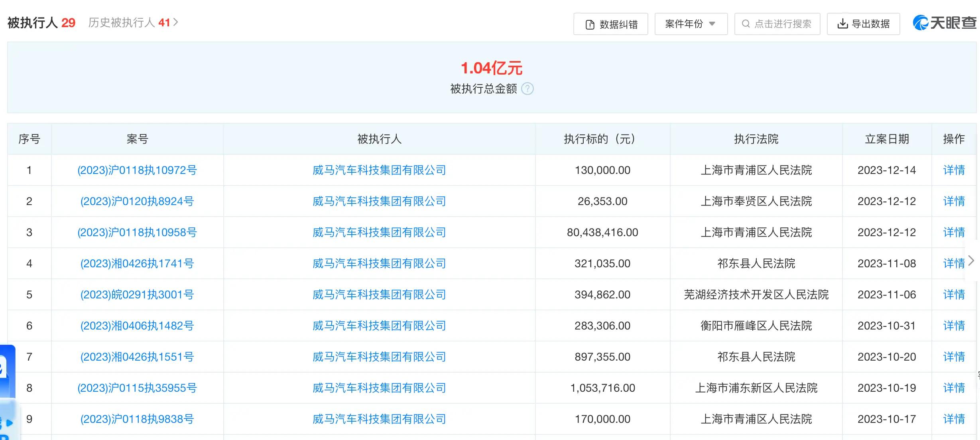Open case (2023)沪0118执10958号
The image size is (980, 440).
pyautogui.click(x=137, y=233)
